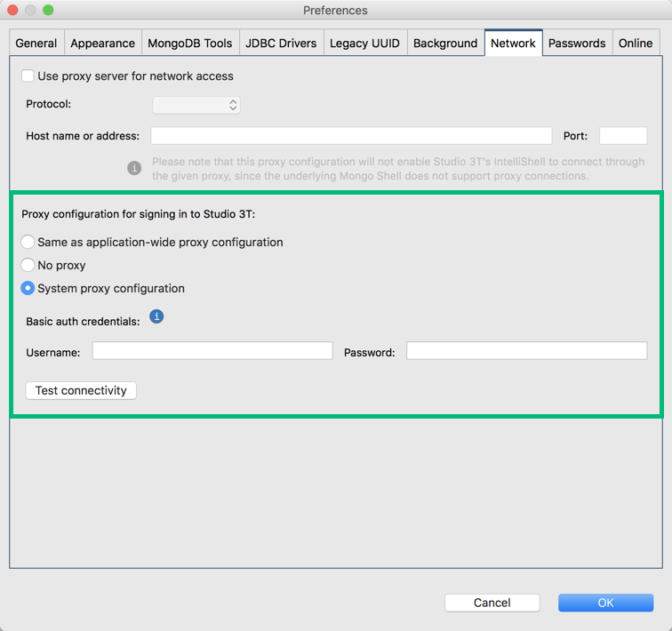Screen dimensions: 672x631
Task: Open the Protocol dropdown
Action: 196,105
